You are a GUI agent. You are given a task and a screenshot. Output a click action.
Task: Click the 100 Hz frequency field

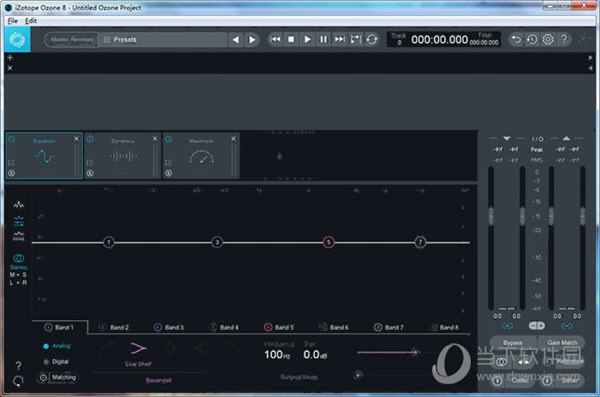[x=277, y=355]
